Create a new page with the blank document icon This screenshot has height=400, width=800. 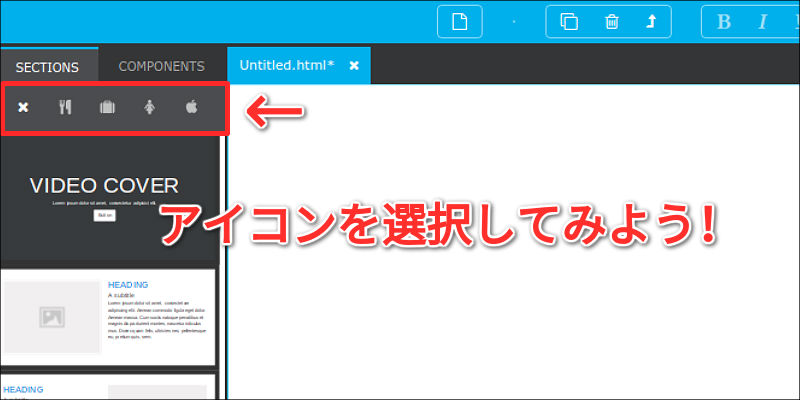pos(460,22)
